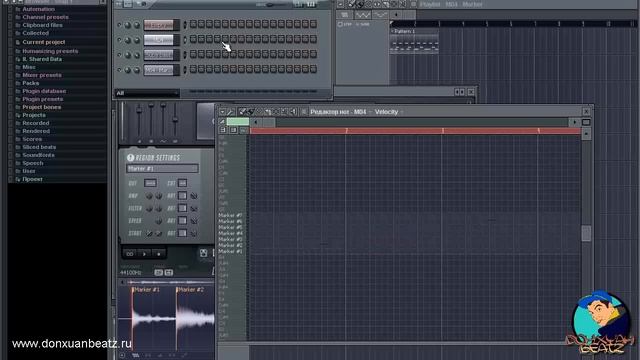Click piano roll right scroll arrow

(574, 122)
